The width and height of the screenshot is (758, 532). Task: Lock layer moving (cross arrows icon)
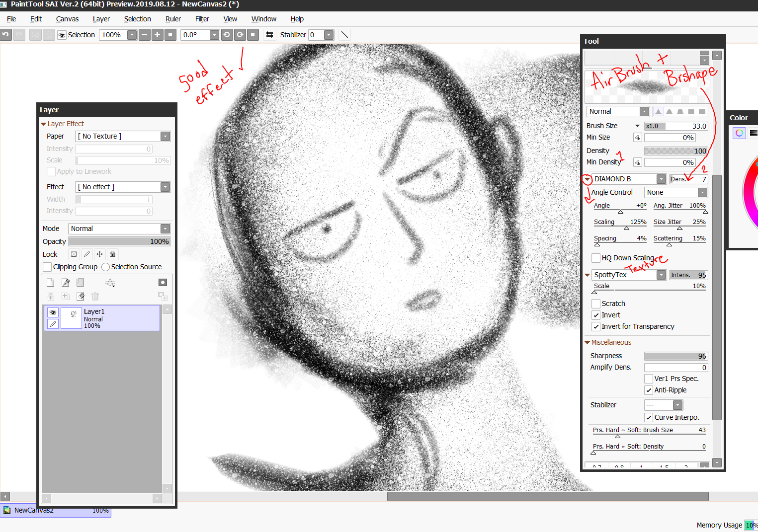point(100,254)
